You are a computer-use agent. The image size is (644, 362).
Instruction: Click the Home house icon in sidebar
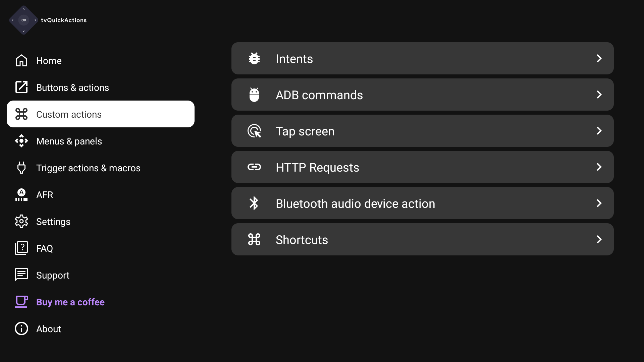coord(21,61)
